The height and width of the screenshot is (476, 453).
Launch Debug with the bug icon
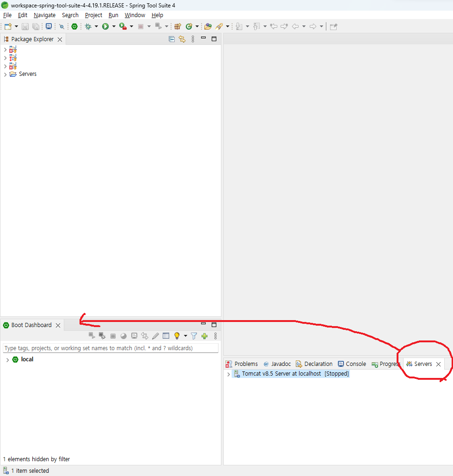click(x=88, y=26)
